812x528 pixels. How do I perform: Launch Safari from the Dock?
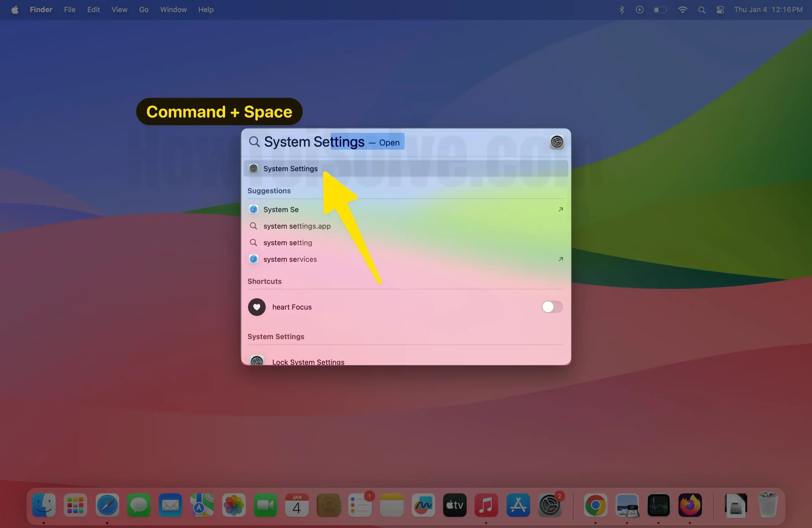pyautogui.click(x=107, y=506)
